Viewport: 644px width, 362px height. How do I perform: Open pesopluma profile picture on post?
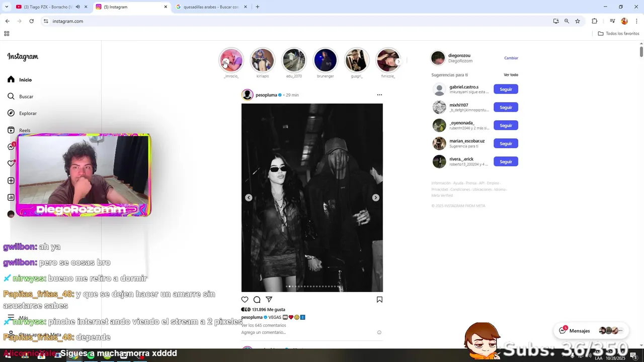click(x=247, y=95)
